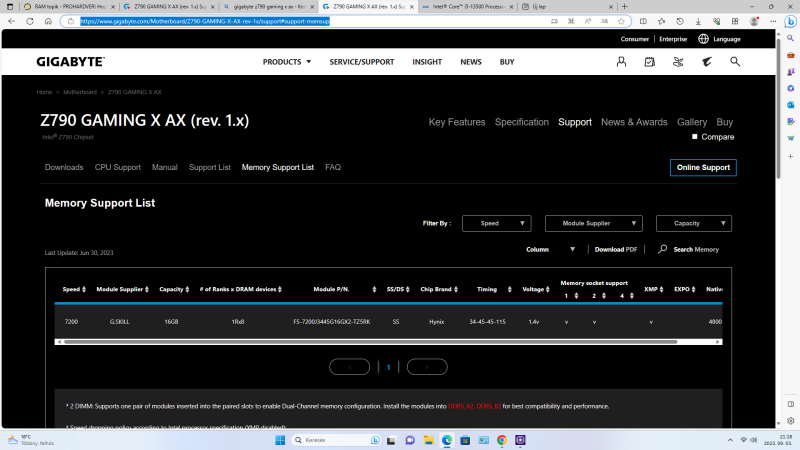The image size is (800, 450).
Task: Open Edge sidebar search icon
Action: coord(791,38)
